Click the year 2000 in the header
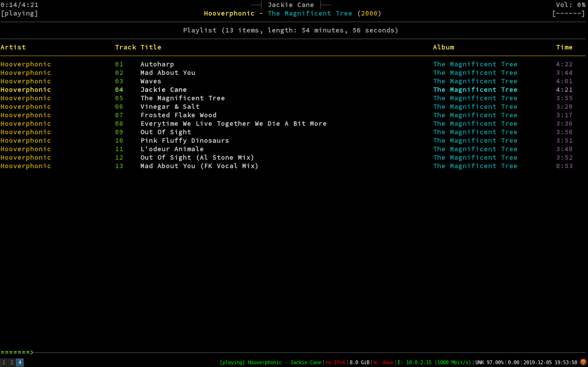 (x=369, y=13)
